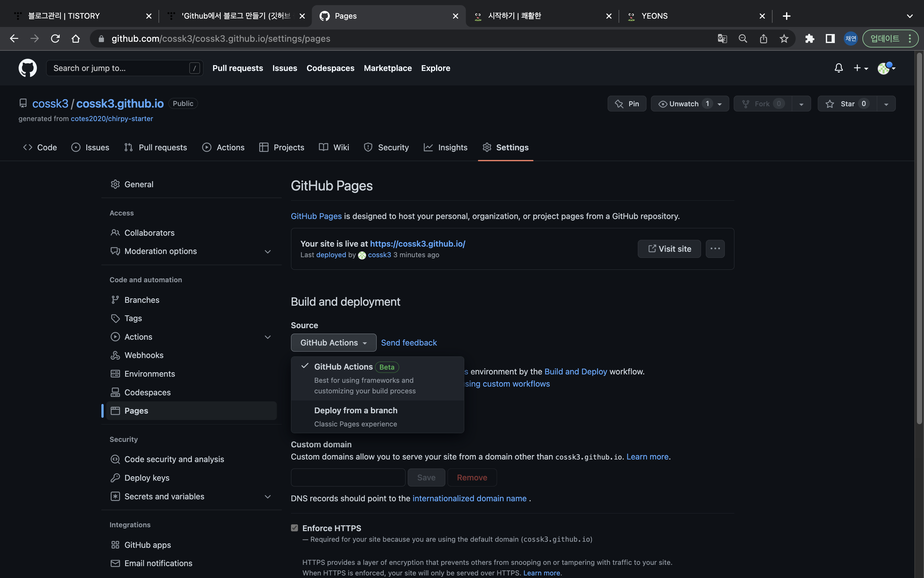The width and height of the screenshot is (924, 578).
Task: Open the three-dot site options button
Action: click(715, 249)
